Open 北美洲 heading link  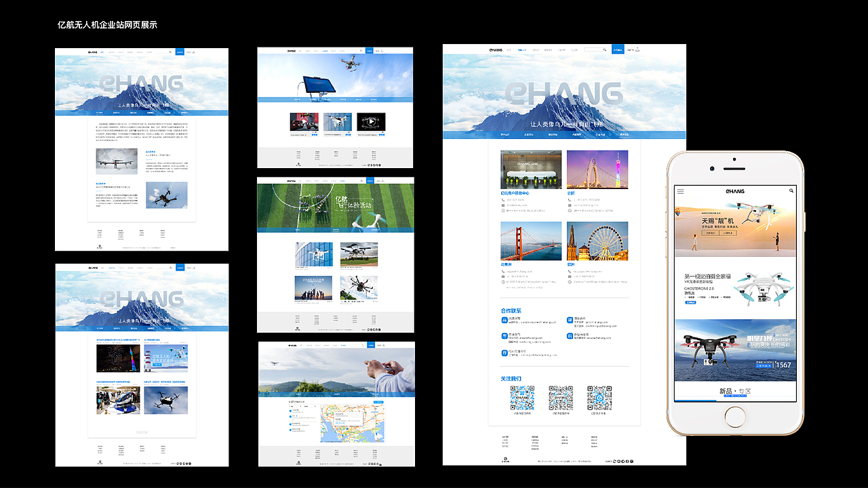[x=506, y=265]
